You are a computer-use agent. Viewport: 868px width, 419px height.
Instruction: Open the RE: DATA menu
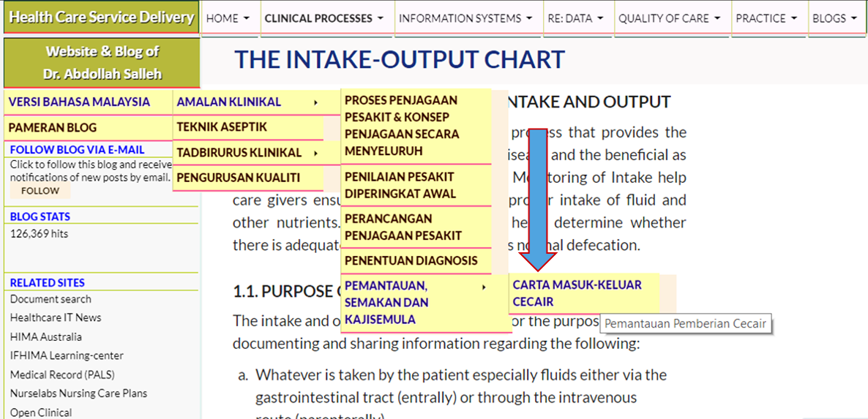[x=575, y=18]
